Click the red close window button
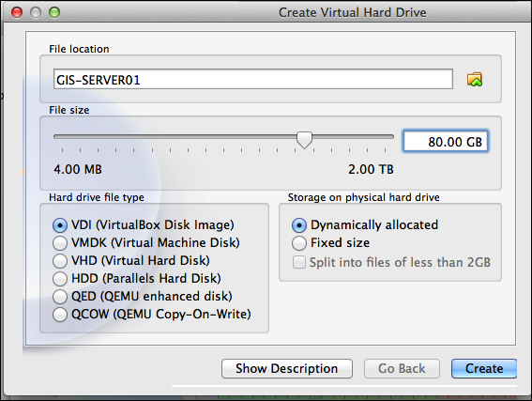Image resolution: width=532 pixels, height=401 pixels. point(17,12)
